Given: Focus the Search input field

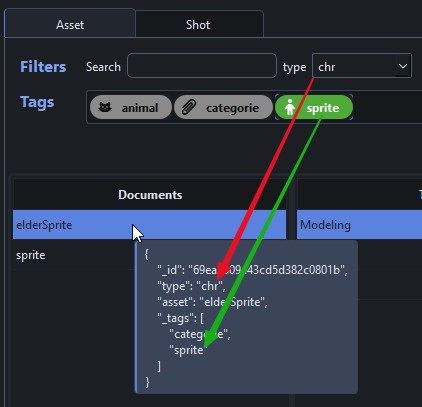Looking at the screenshot, I should 202,66.
